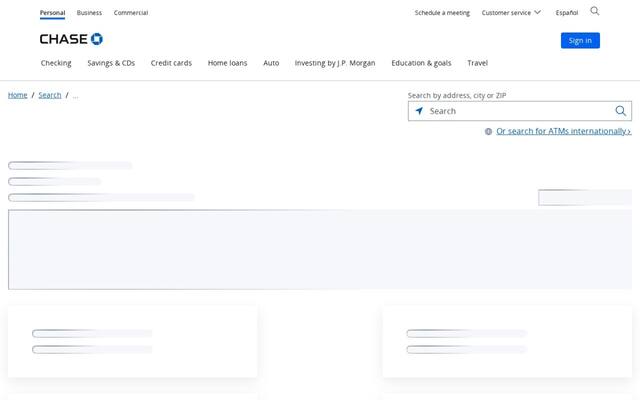Switch to the Commercial tab
Screen dimensions: 640x400
point(131,13)
